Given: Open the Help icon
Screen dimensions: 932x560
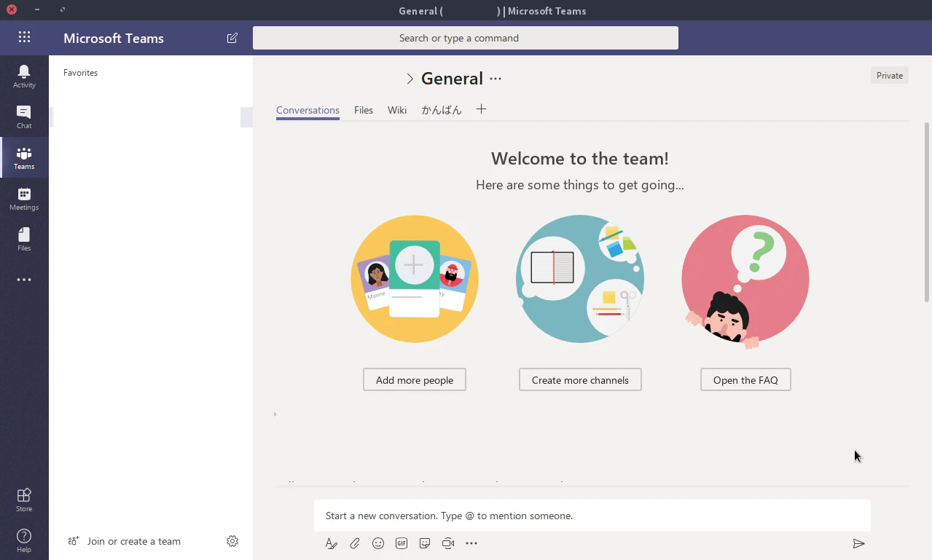Looking at the screenshot, I should point(24,540).
